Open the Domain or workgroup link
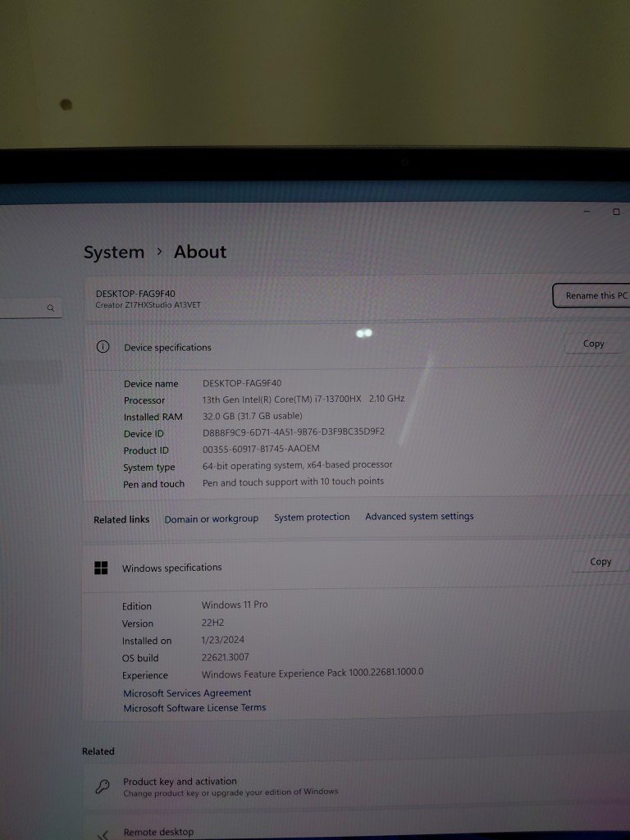This screenshot has height=840, width=630. pos(211,518)
